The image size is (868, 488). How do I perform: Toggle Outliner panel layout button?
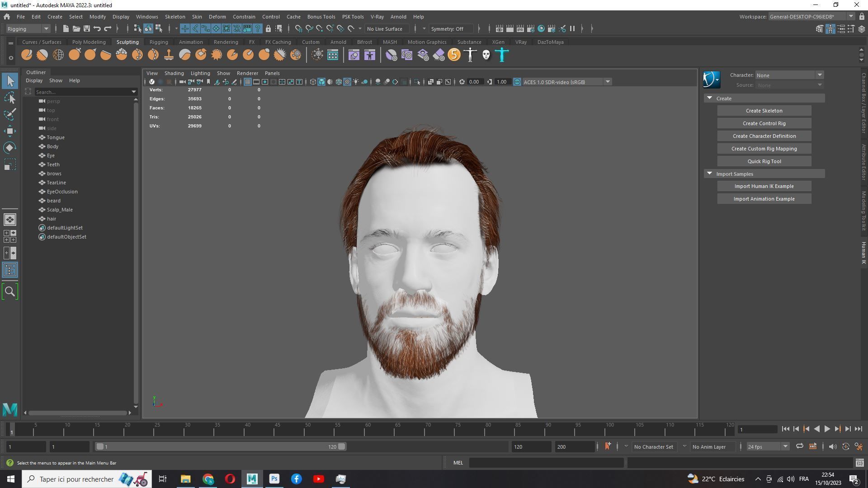[x=10, y=270]
